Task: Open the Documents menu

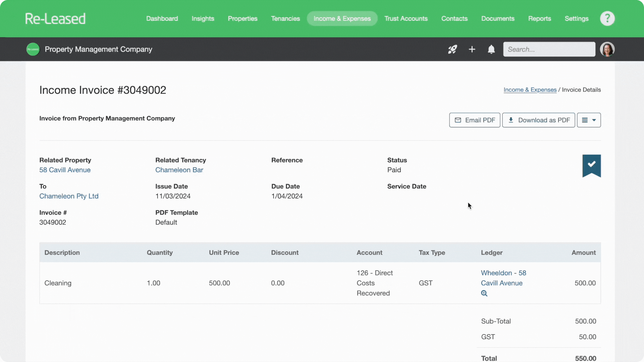Action: click(498, 18)
